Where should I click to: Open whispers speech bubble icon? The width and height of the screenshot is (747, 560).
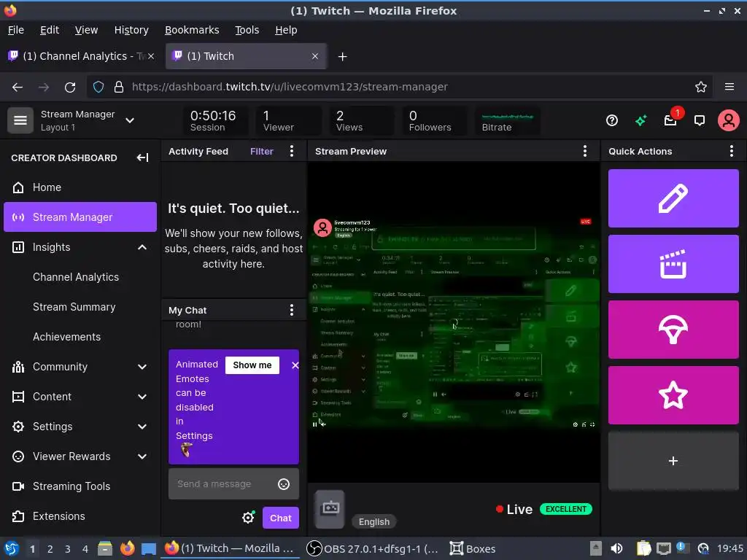[700, 120]
